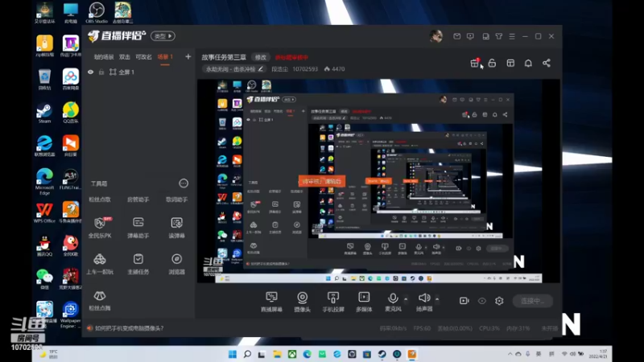
Task: Select the 全屏 1 source row
Action: (138, 72)
